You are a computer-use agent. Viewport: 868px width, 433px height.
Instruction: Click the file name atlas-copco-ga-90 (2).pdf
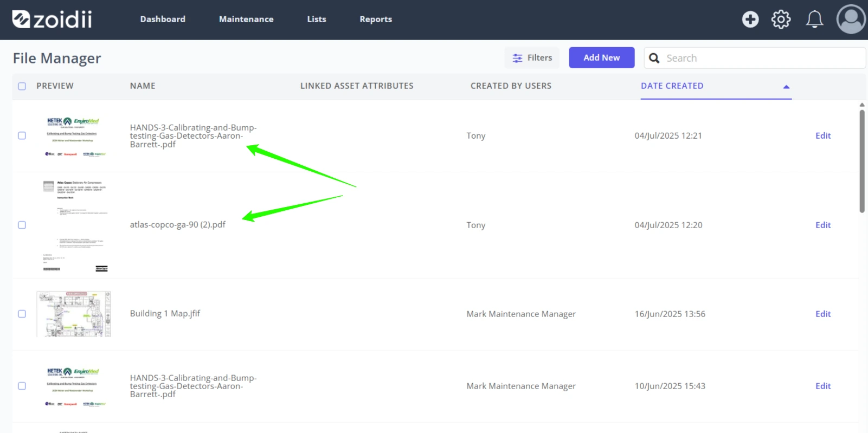pos(177,224)
